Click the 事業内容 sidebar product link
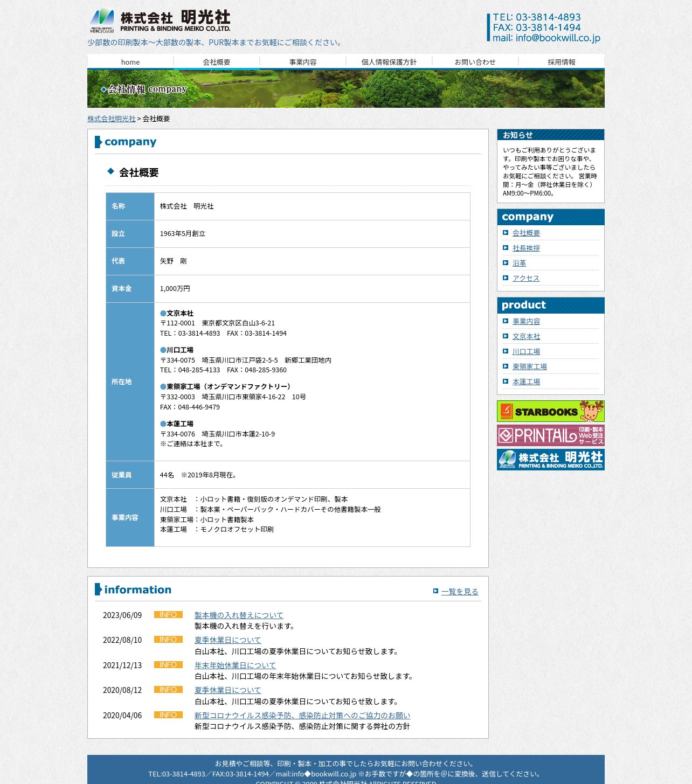This screenshot has width=692, height=784. tap(526, 321)
